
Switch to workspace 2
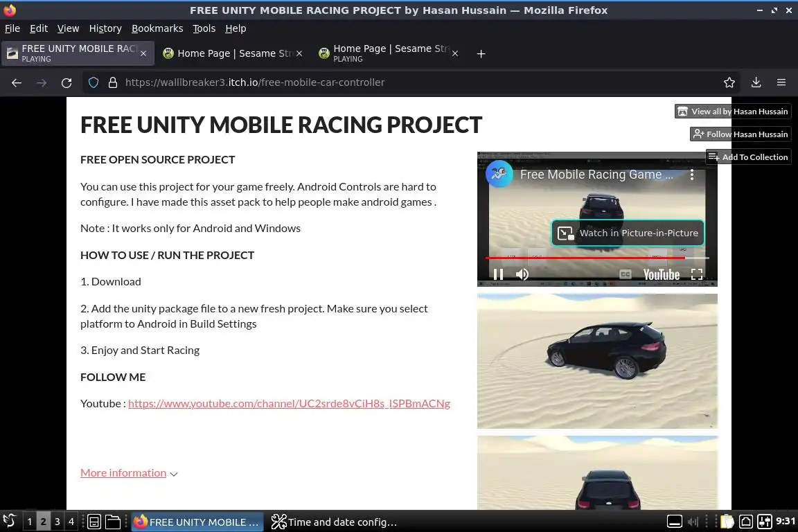click(x=43, y=522)
